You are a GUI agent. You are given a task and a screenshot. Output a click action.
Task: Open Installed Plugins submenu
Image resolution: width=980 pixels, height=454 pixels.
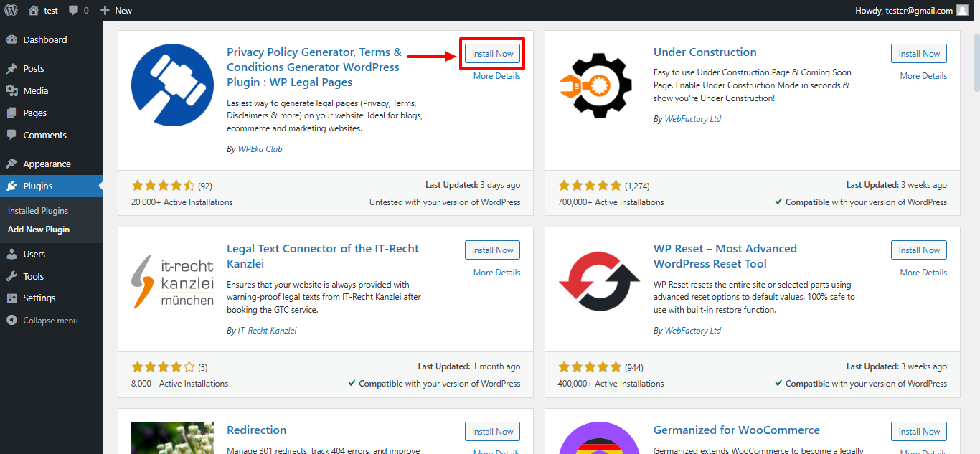point(38,211)
